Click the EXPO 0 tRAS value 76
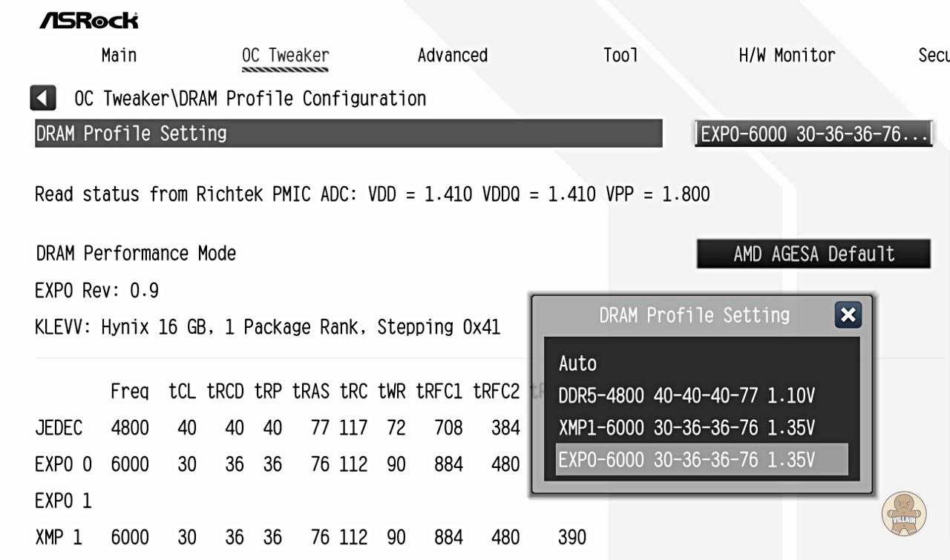The width and height of the screenshot is (950, 560). pos(320,464)
